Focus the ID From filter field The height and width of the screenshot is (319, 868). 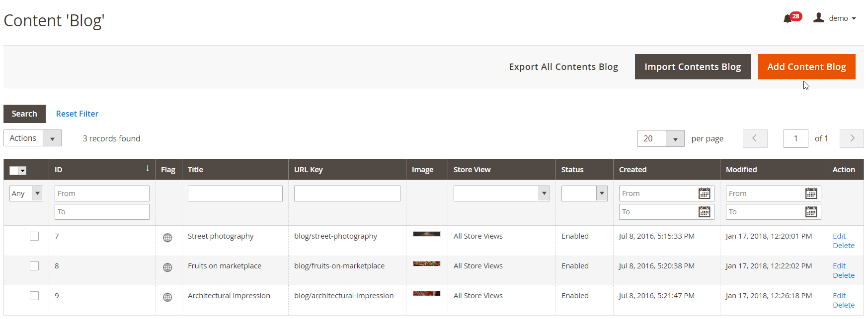[102, 193]
